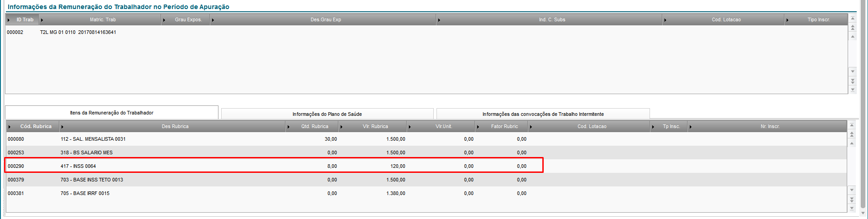The image size is (868, 219).
Task: Click value 1.380,00 in BASE IRRF row
Action: (x=396, y=193)
